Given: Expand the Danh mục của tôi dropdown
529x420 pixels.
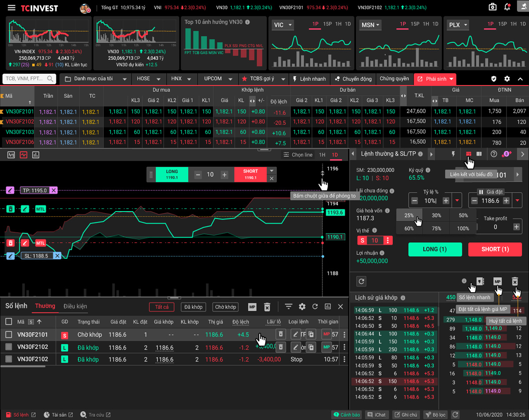Looking at the screenshot, I should pyautogui.click(x=125, y=79).
